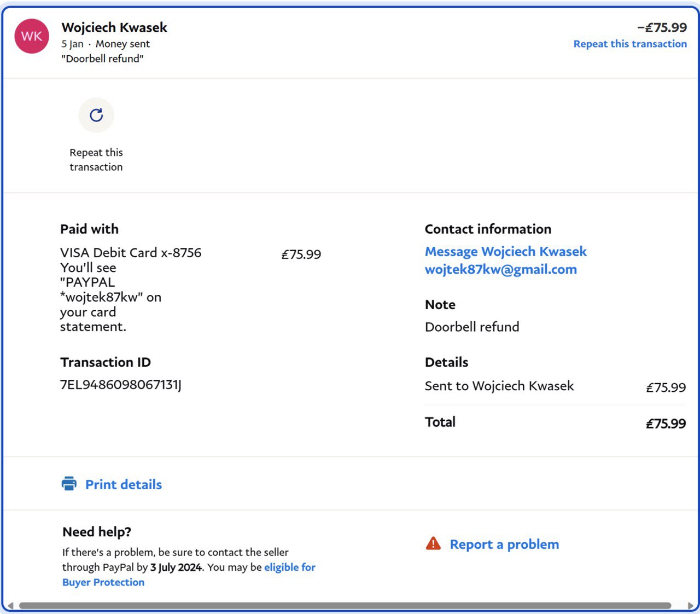The height and width of the screenshot is (614, 700).
Task: Open the Print details link
Action: click(x=124, y=484)
